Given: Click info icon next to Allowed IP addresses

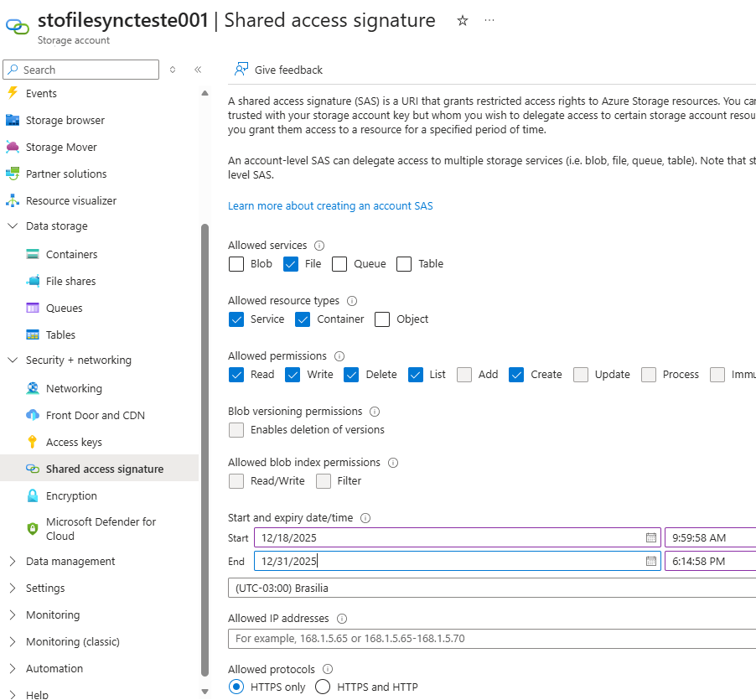Looking at the screenshot, I should click(x=341, y=619).
